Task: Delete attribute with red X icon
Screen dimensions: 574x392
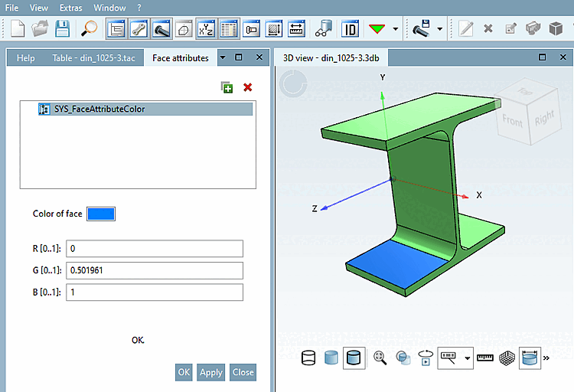Action: (x=247, y=87)
